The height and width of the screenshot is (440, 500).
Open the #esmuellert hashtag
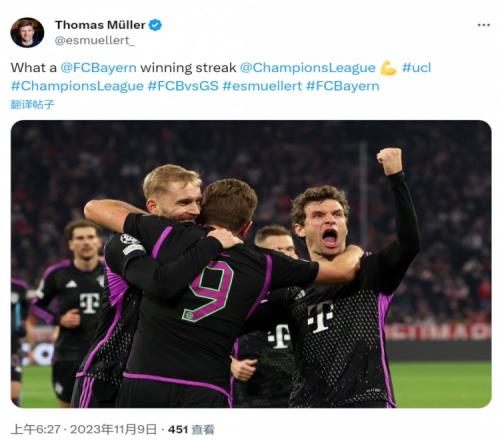tap(262, 86)
